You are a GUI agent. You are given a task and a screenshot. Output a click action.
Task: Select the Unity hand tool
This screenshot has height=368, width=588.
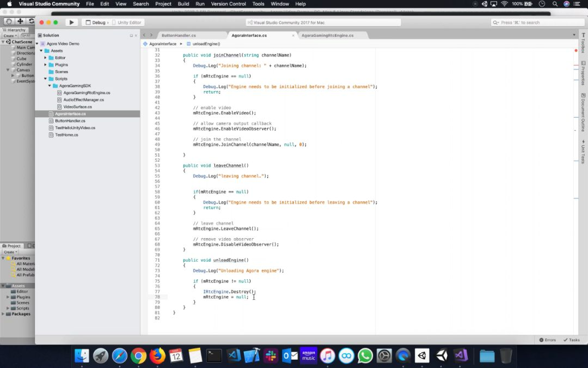[9, 21]
